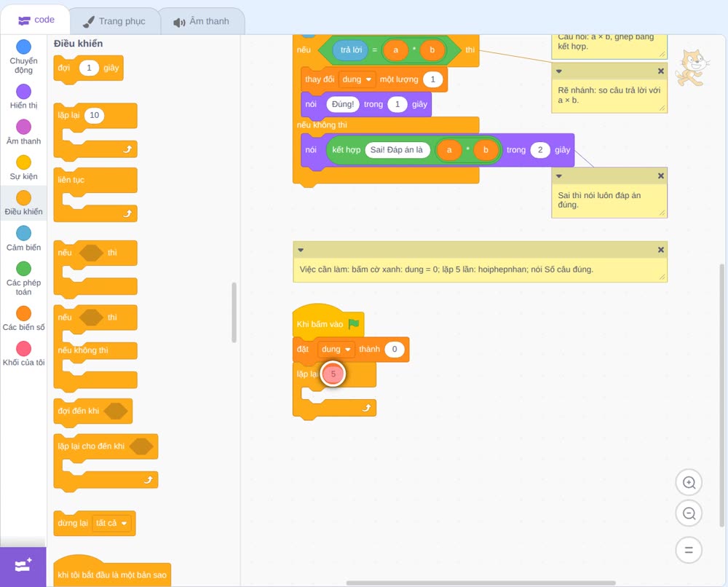728x587 pixels.
Task: Reset workspace zoom to default
Action: click(689, 550)
